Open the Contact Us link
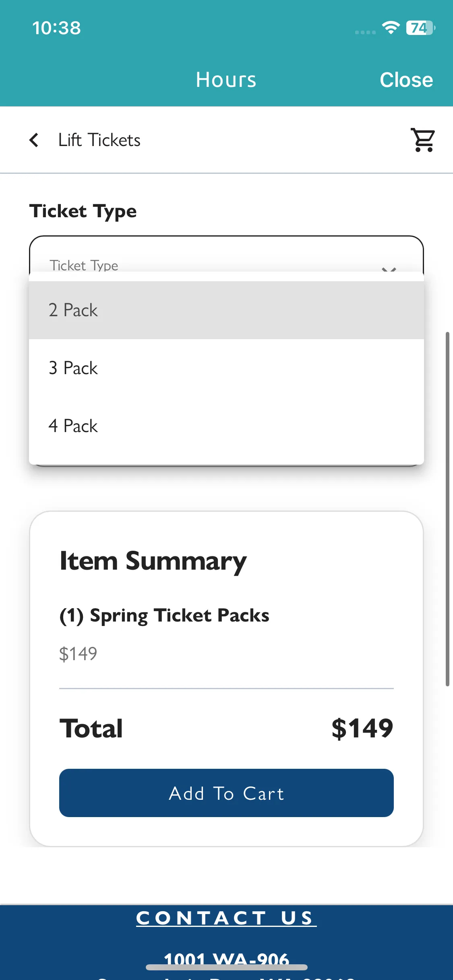The image size is (453, 980). coord(226,918)
